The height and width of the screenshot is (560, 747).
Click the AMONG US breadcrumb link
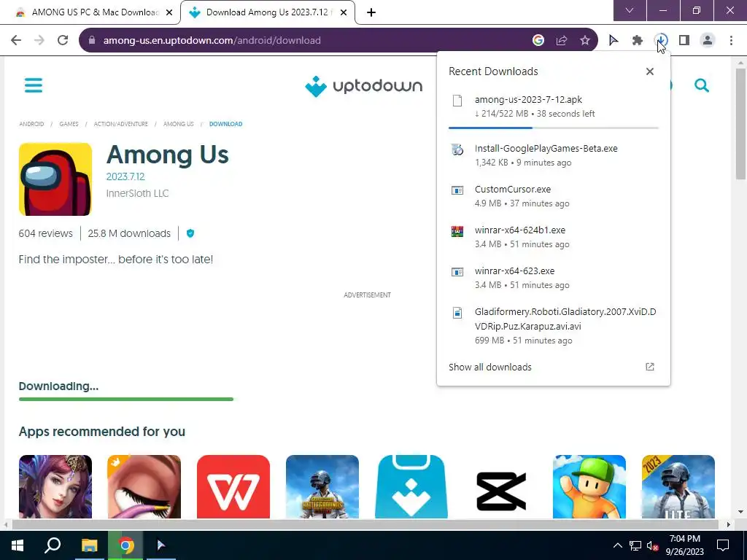pyautogui.click(x=179, y=124)
